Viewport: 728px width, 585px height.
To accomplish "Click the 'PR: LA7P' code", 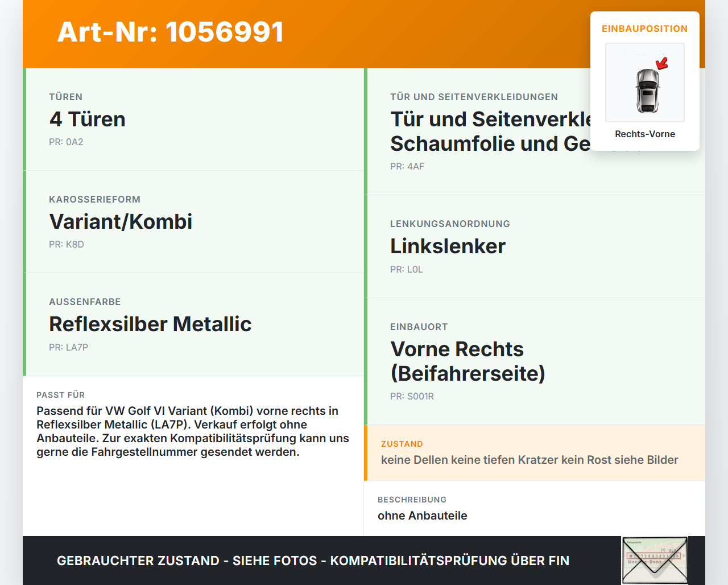I will tap(68, 347).
